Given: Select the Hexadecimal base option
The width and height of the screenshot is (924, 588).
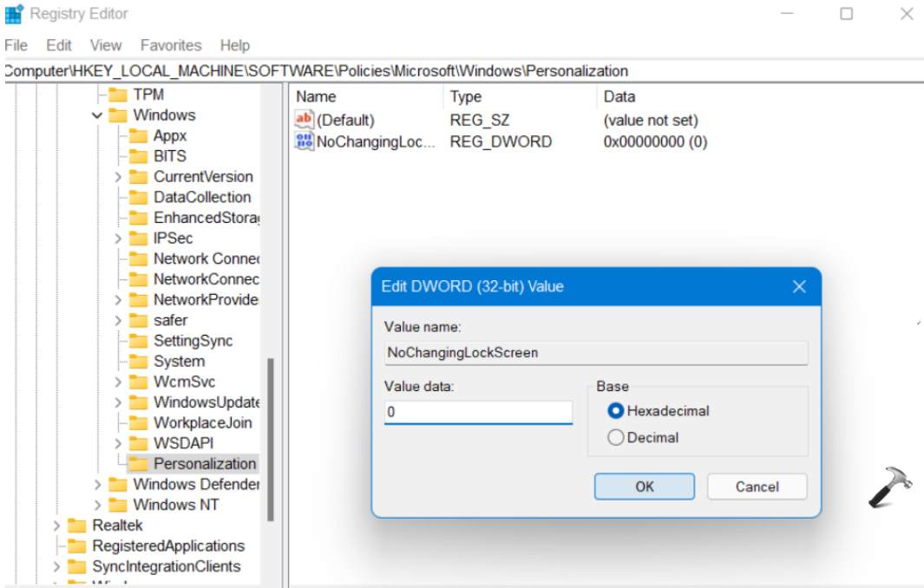Looking at the screenshot, I should [x=616, y=411].
